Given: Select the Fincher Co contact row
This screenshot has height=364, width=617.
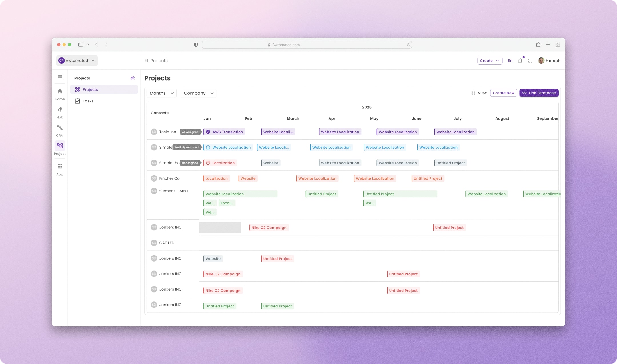Looking at the screenshot, I should 173,178.
